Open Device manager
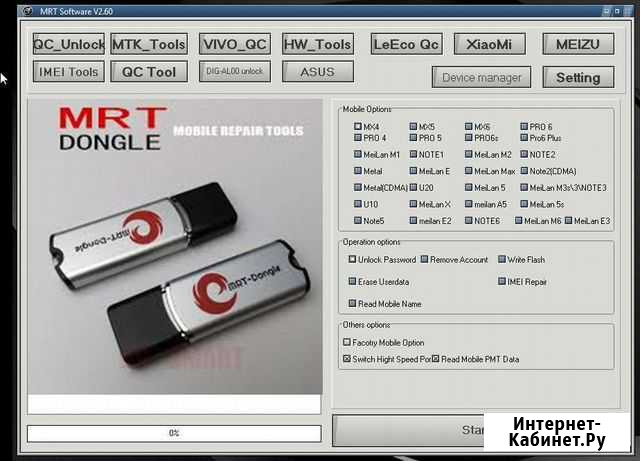Image resolution: width=640 pixels, height=461 pixels. (482, 77)
